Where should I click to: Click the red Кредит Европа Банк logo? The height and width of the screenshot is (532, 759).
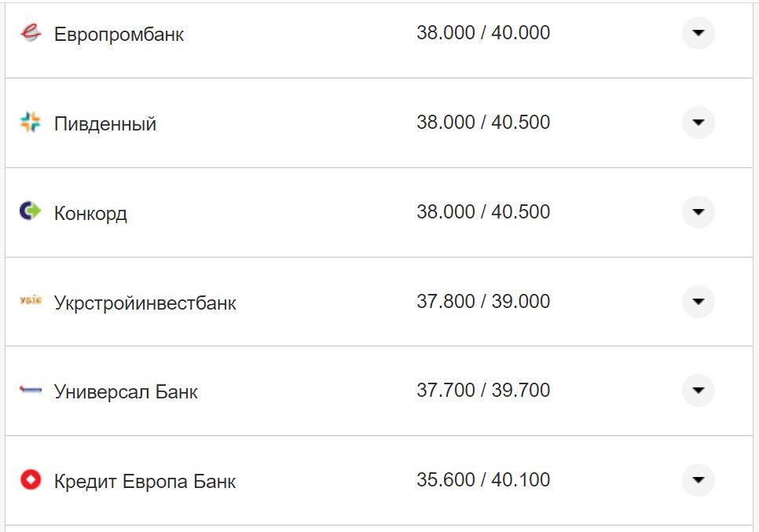click(30, 479)
